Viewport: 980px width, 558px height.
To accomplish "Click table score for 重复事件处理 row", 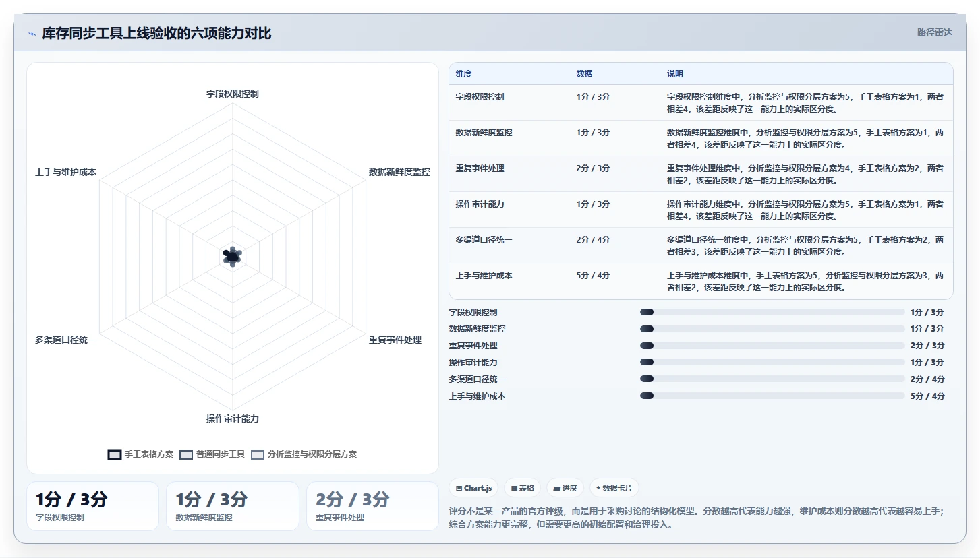I will [x=593, y=168].
